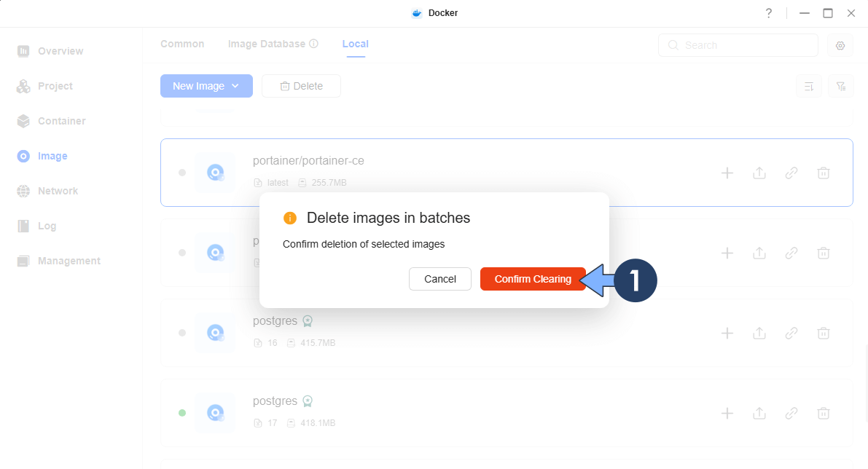Click 415.7MB size label
The image size is (868, 469).
click(x=318, y=343)
